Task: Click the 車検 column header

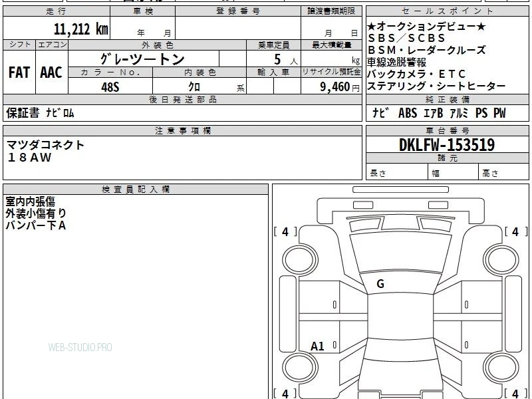Action: 143,11
